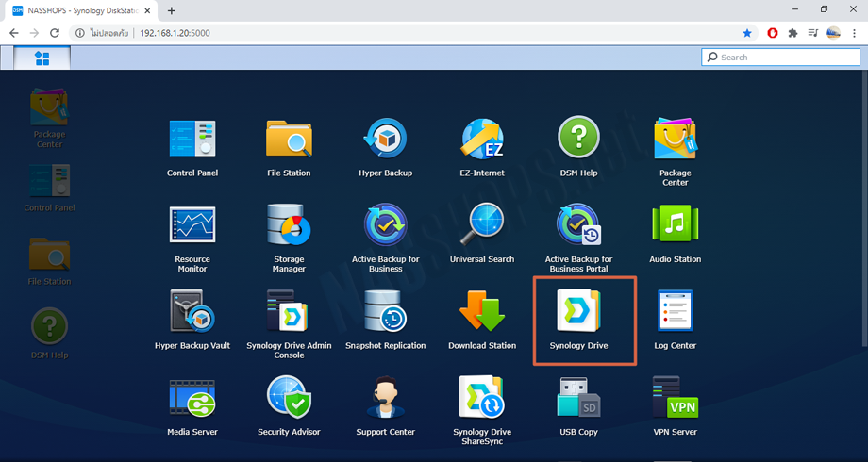Open the EZ-Internet wizard
This screenshot has height=462, width=868.
click(482, 147)
